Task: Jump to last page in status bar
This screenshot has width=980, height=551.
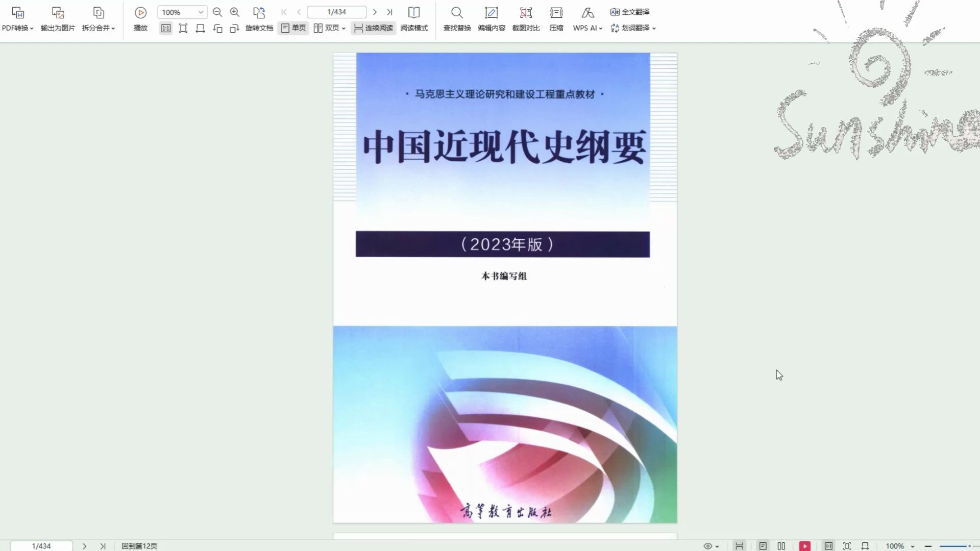Action: [103, 546]
